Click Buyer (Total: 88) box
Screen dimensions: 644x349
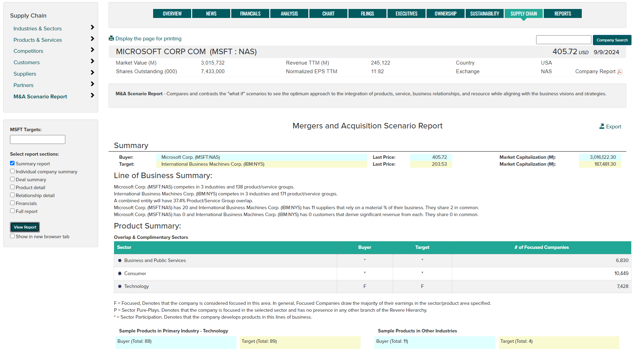pyautogui.click(x=176, y=342)
